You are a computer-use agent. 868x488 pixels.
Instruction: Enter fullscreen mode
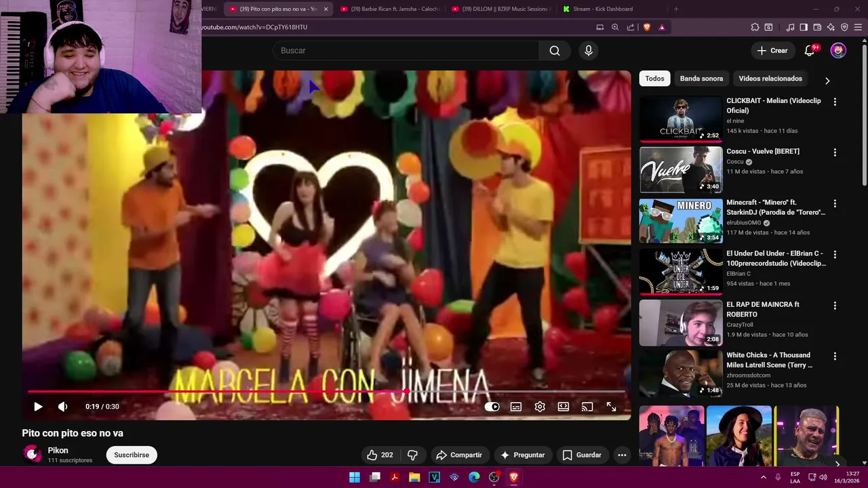[x=611, y=407]
